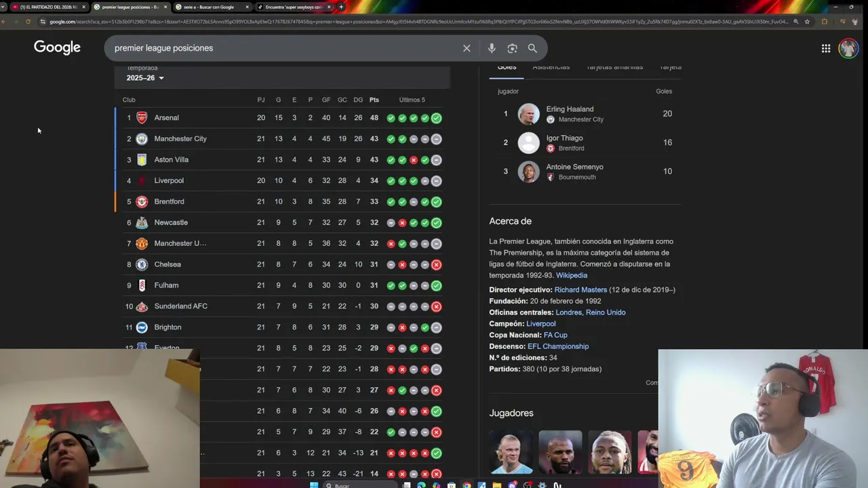Open Chrome from the taskbar

467,485
